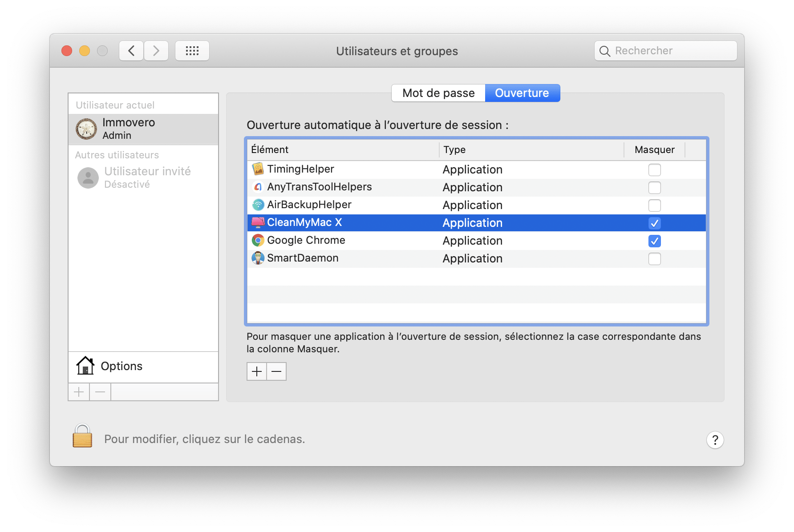Click the CleanMyMac X app icon
The height and width of the screenshot is (532, 794).
point(258,222)
